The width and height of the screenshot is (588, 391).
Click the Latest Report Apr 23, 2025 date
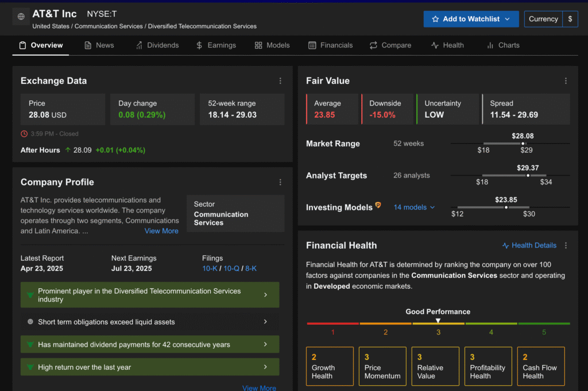41,268
